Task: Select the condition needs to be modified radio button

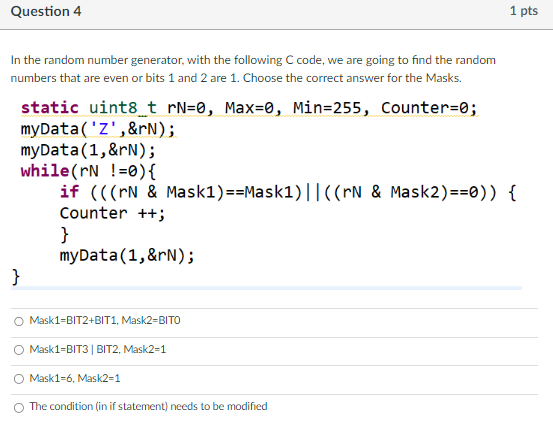Action: coord(19,408)
